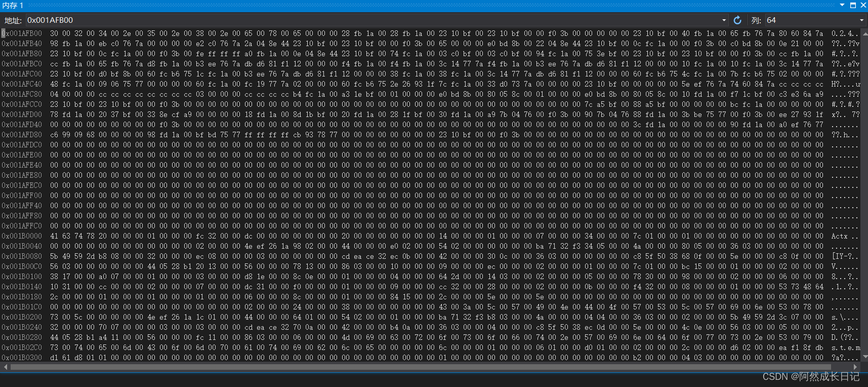Select memory row address 0x001B02C0

[22, 347]
